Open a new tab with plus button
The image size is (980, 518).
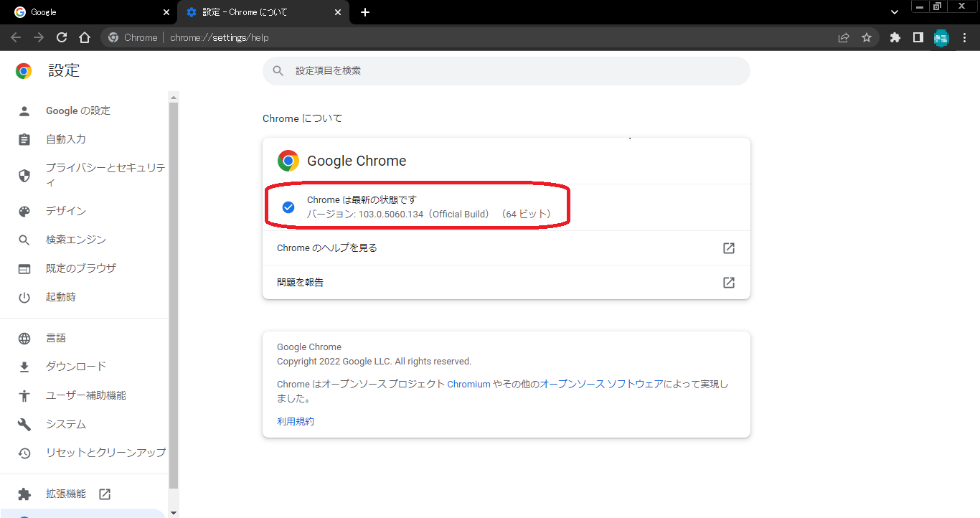365,12
